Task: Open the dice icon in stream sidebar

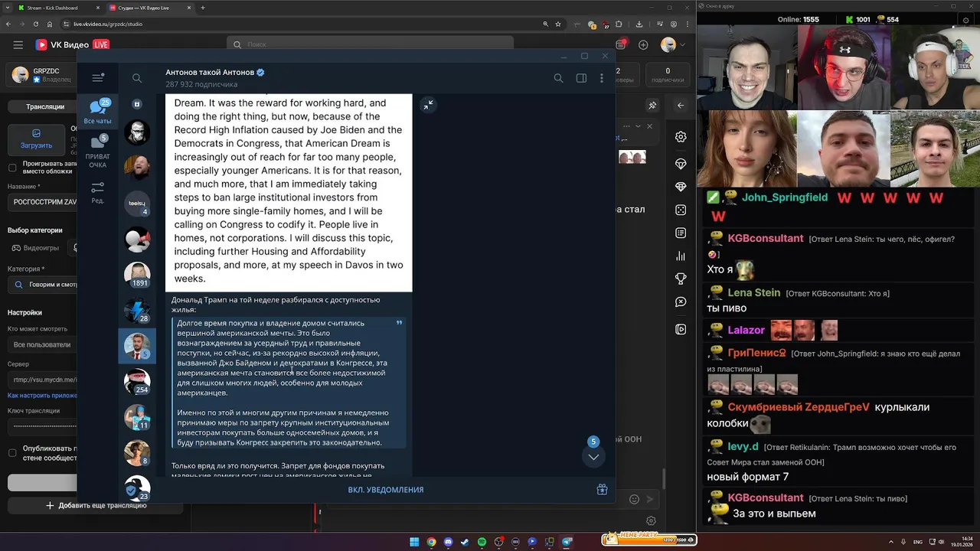Action: tap(681, 210)
